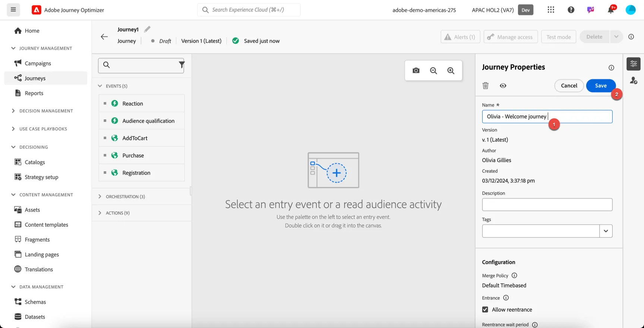Open the user profile avatar
The height and width of the screenshot is (328, 644).
(631, 10)
